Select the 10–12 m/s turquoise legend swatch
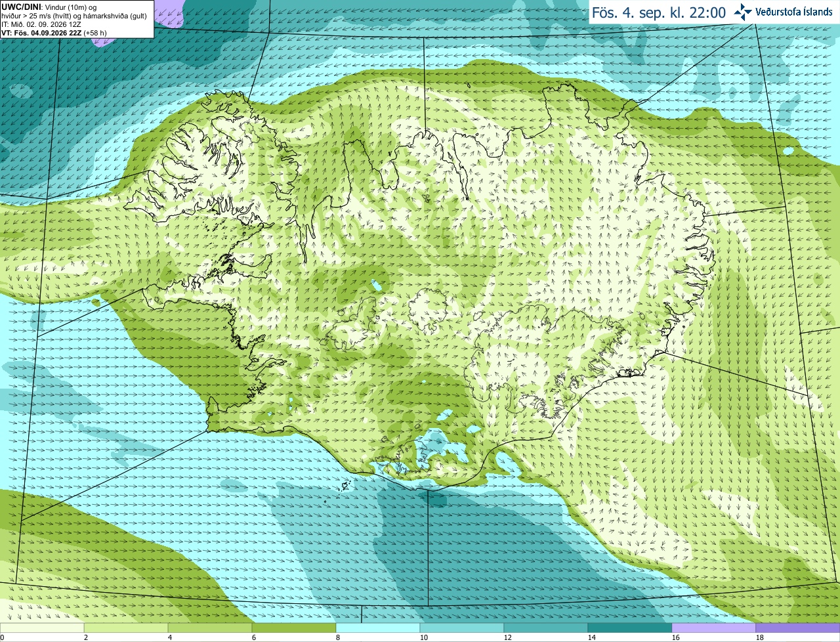The height and width of the screenshot is (642, 840). tap(462, 628)
